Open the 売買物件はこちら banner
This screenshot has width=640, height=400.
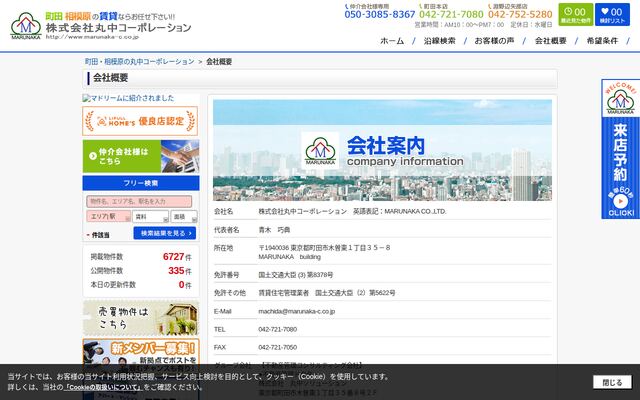click(x=141, y=318)
